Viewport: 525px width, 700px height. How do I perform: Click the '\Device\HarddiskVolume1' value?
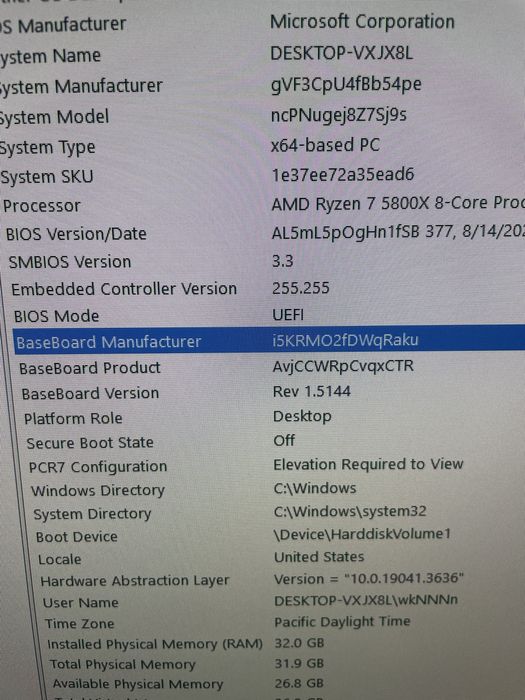362,533
